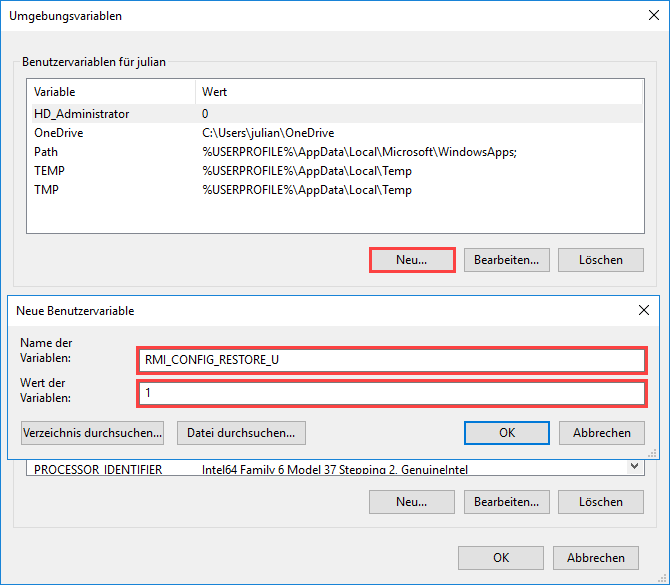Click OK in Neue Benutzervariable dialog

pos(507,433)
